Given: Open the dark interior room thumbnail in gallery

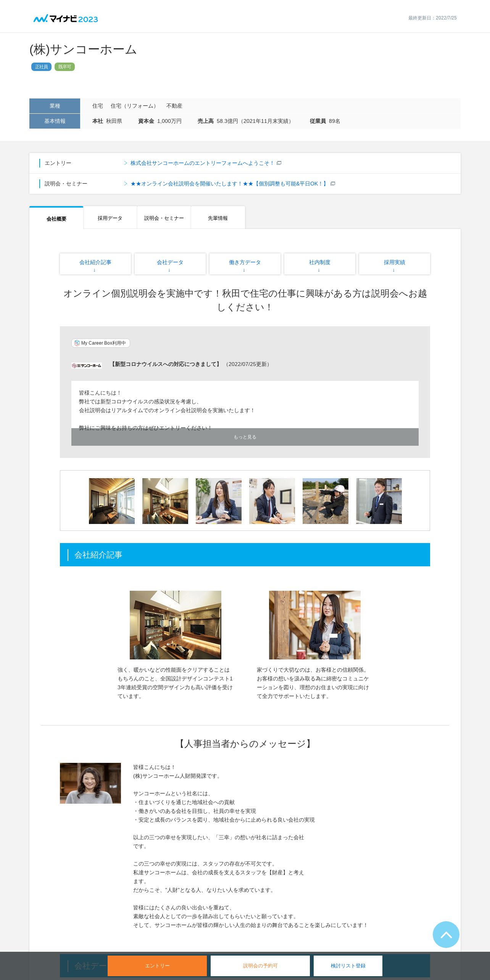Looking at the screenshot, I should 165,501.
